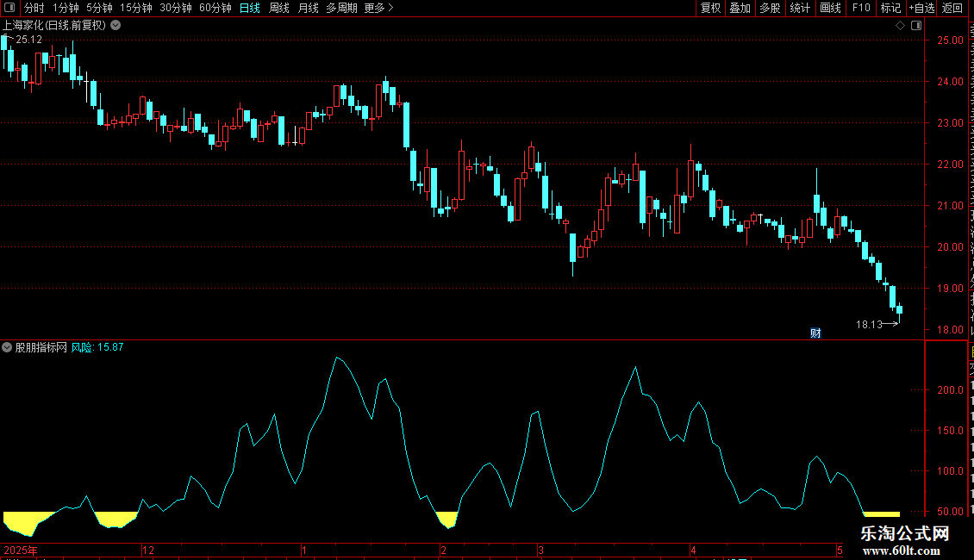The image size is (974, 560).
Task: Open the 多周期 multi-period view
Action: (341, 8)
